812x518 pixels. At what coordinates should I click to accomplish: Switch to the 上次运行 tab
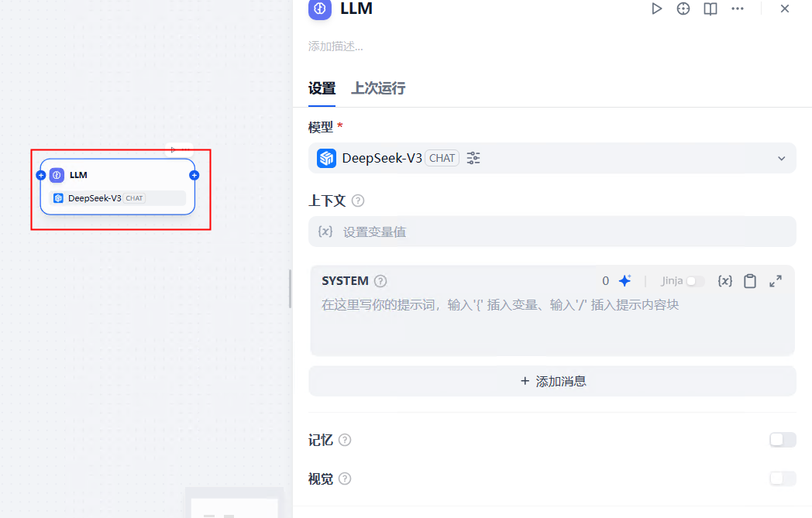pyautogui.click(x=377, y=88)
